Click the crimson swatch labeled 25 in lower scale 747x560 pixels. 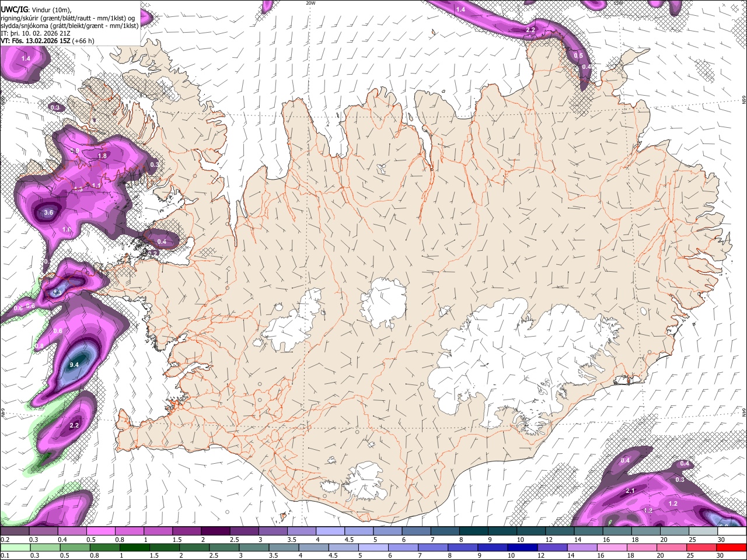(703, 547)
